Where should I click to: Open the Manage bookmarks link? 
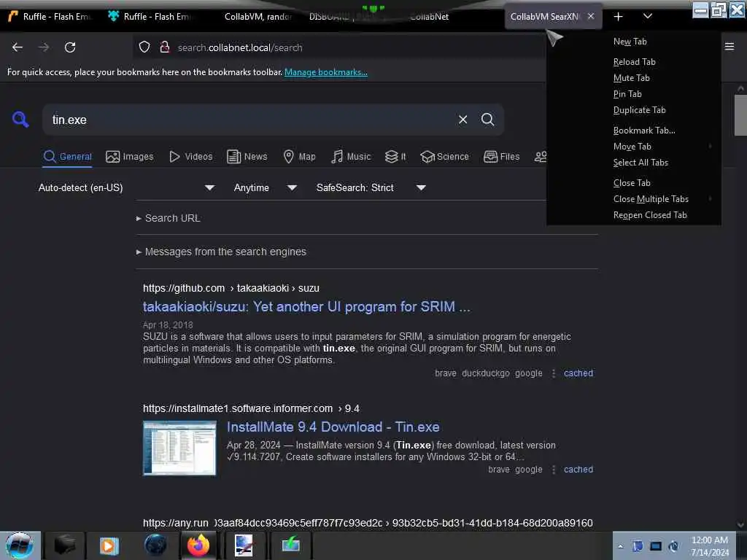[x=326, y=72]
